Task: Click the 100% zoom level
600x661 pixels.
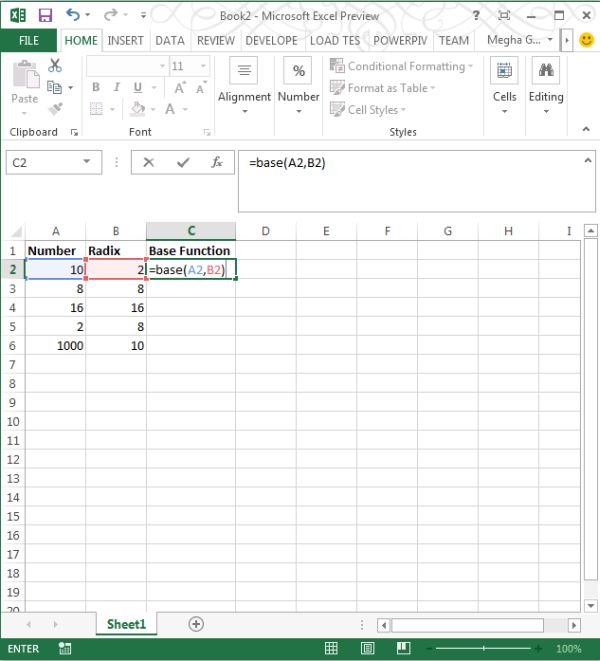Action: [x=568, y=648]
